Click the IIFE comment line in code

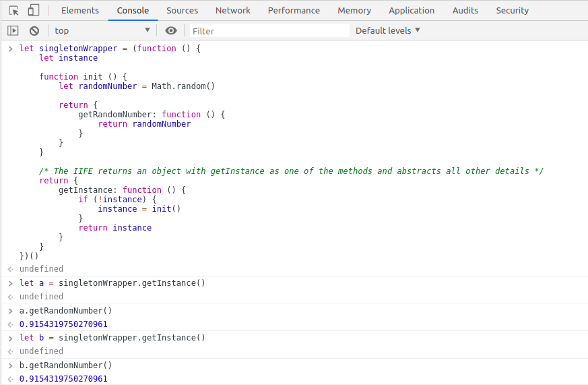point(291,171)
